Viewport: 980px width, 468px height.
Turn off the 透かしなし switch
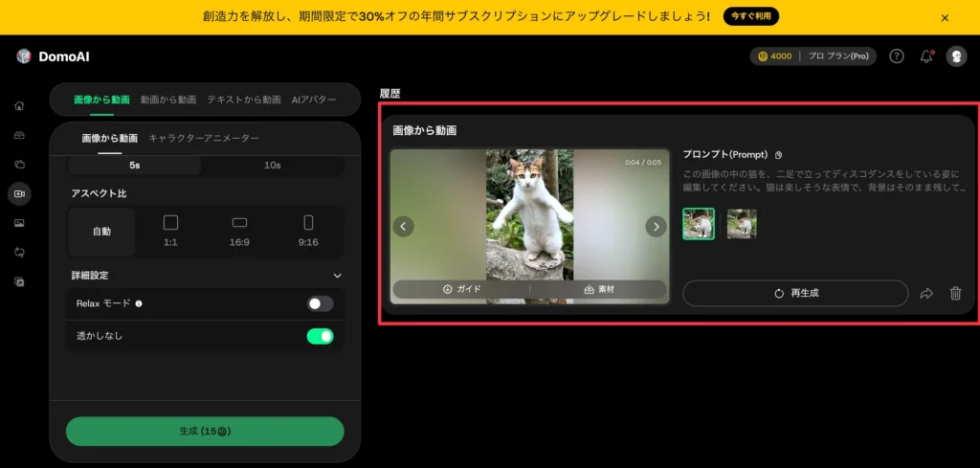coord(320,336)
